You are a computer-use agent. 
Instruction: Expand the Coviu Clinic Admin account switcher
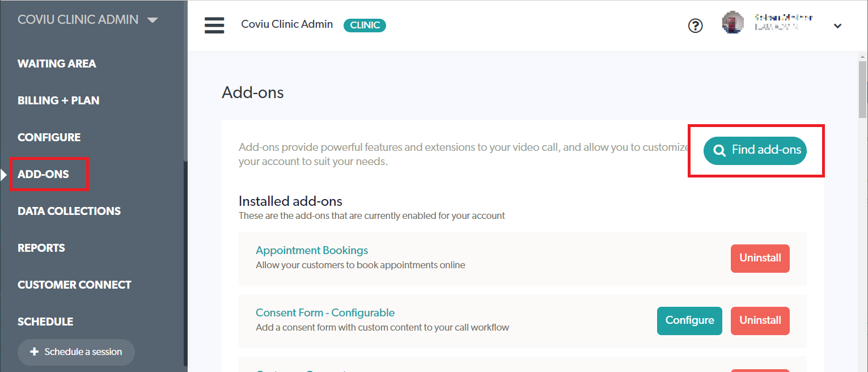pyautogui.click(x=88, y=19)
